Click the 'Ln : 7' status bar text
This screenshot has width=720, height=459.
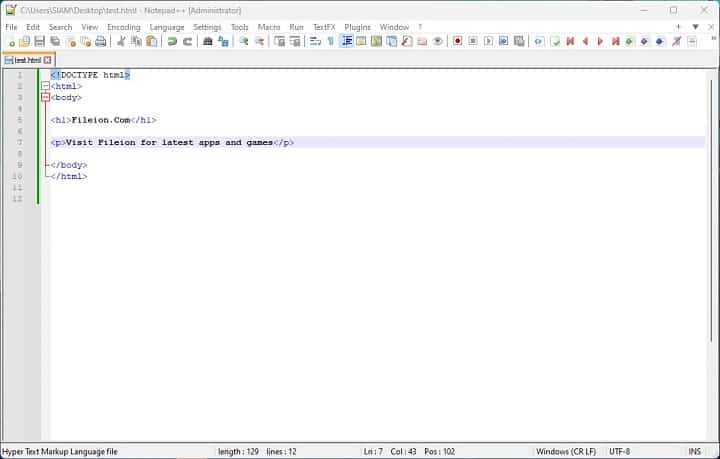(373, 452)
